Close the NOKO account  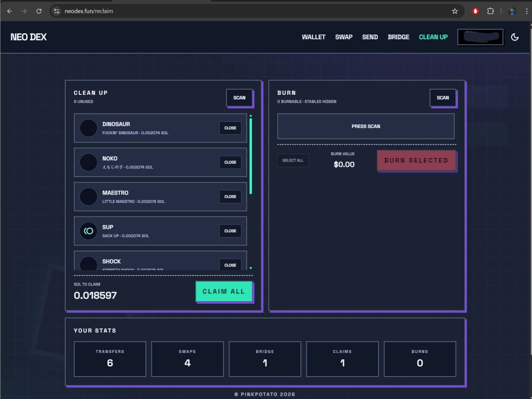coord(230,162)
